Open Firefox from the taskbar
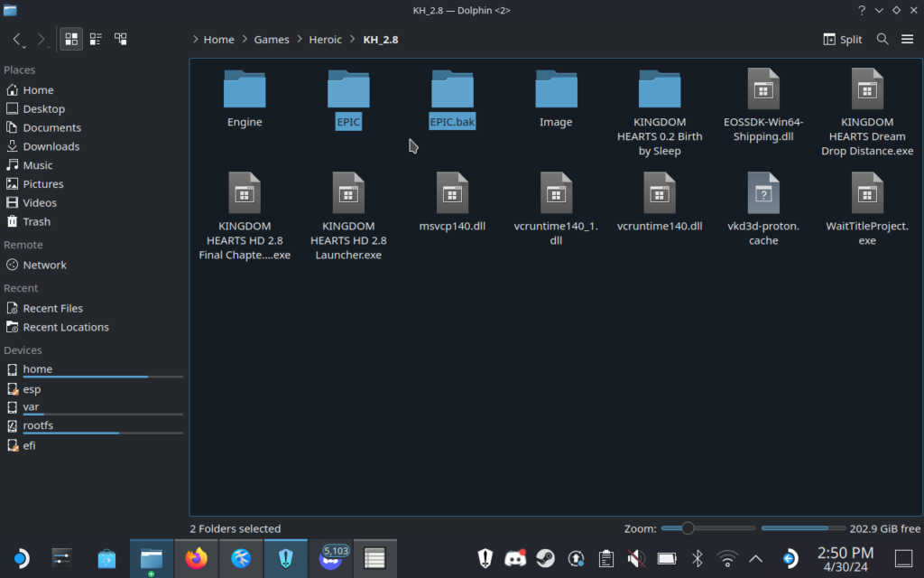This screenshot has width=924, height=578. tap(196, 558)
